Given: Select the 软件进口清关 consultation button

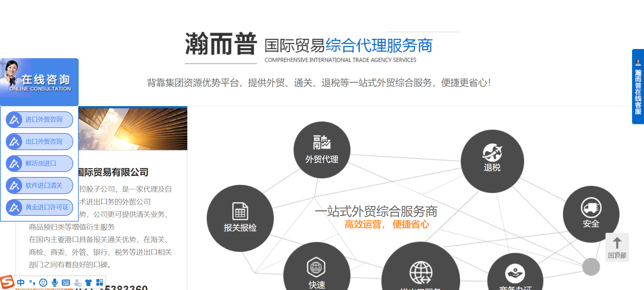Looking at the screenshot, I should point(40,186).
